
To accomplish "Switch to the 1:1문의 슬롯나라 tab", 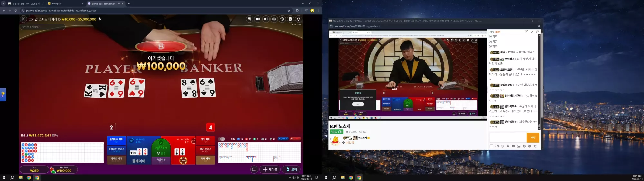I will [26, 3].
